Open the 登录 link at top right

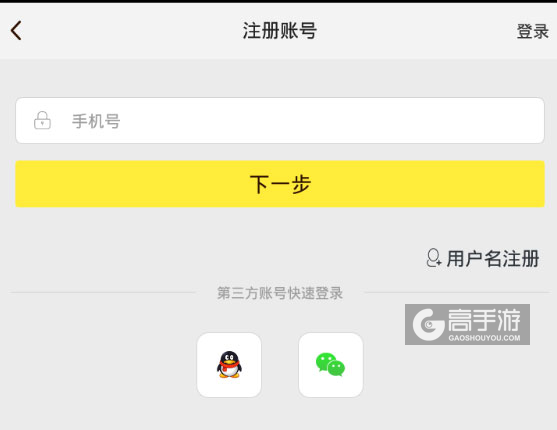(532, 31)
